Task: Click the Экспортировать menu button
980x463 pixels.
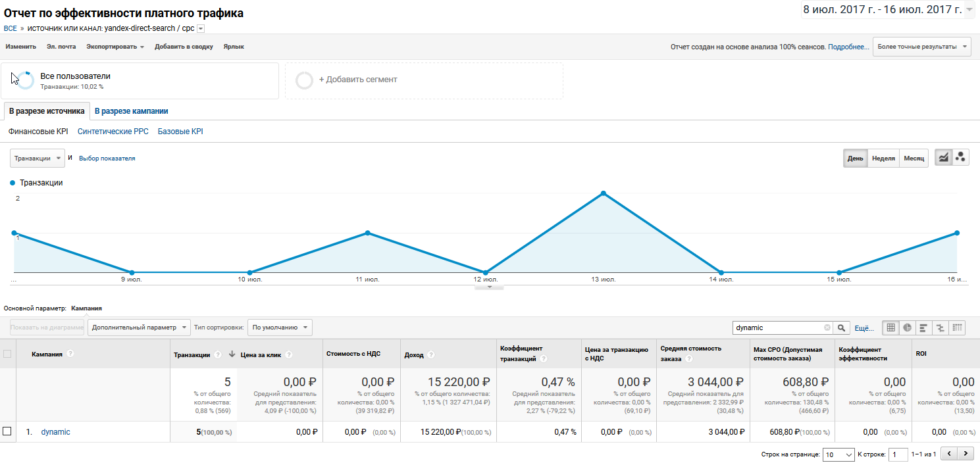Action: tap(115, 47)
